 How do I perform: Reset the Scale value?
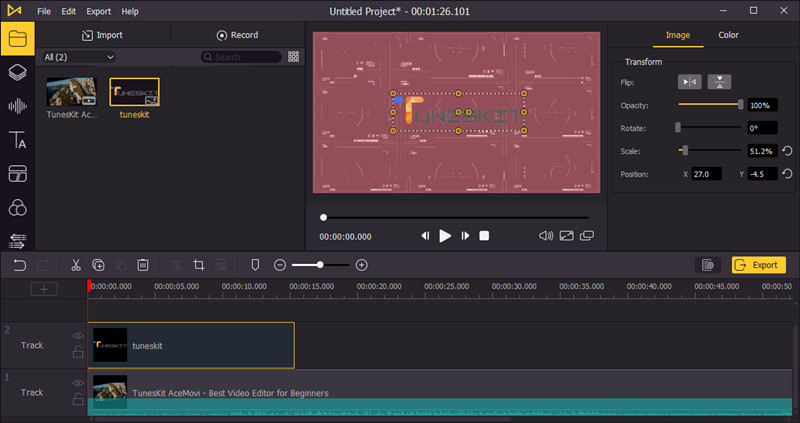click(x=787, y=151)
